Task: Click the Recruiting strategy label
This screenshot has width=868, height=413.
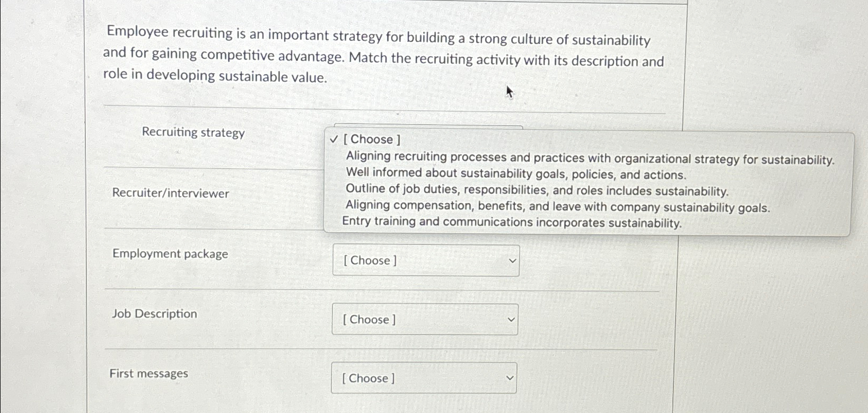Action: [193, 133]
